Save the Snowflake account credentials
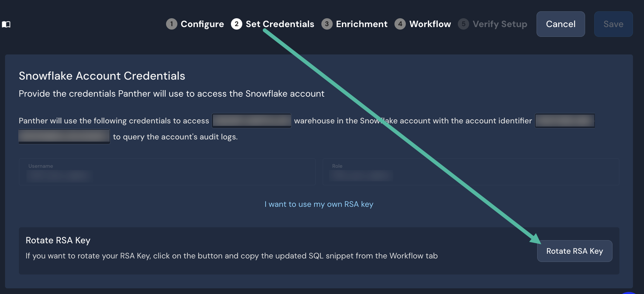Screen dimensions: 644x294 613,24
